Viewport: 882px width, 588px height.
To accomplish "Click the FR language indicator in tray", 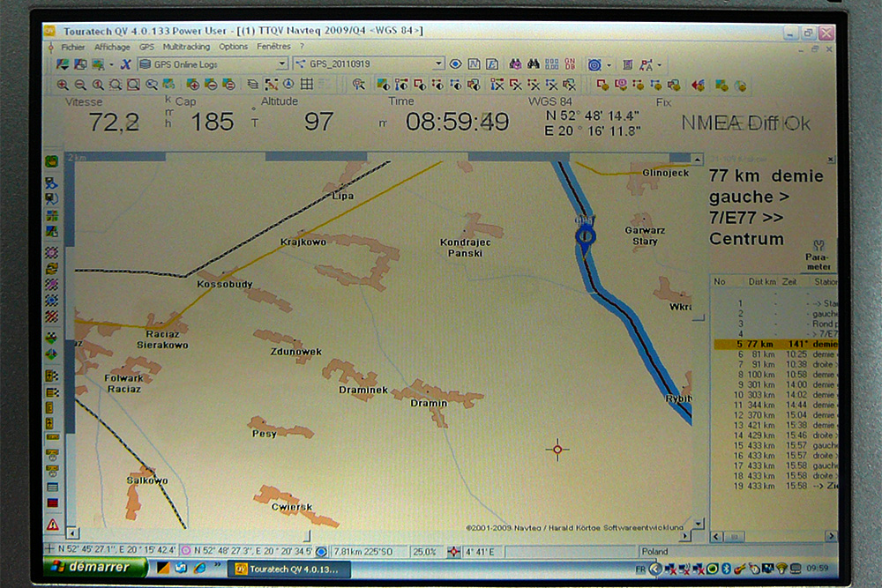I will tap(640, 569).
